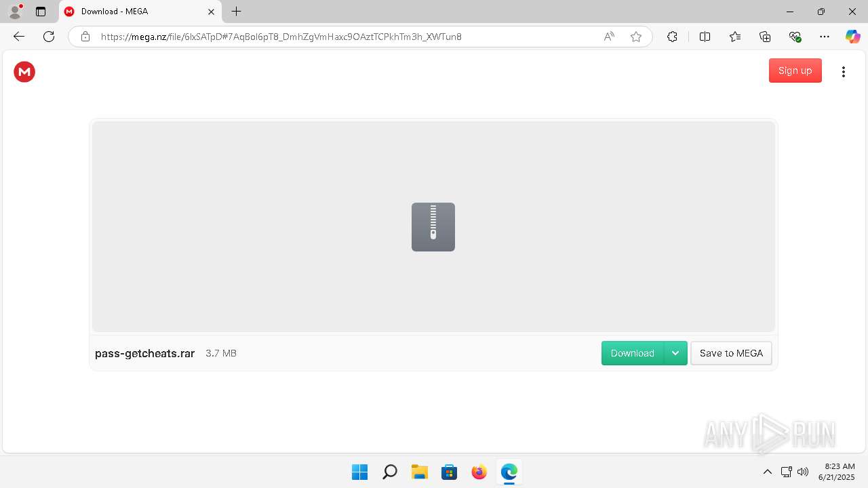Click the 3.7 MB file size

point(221,353)
